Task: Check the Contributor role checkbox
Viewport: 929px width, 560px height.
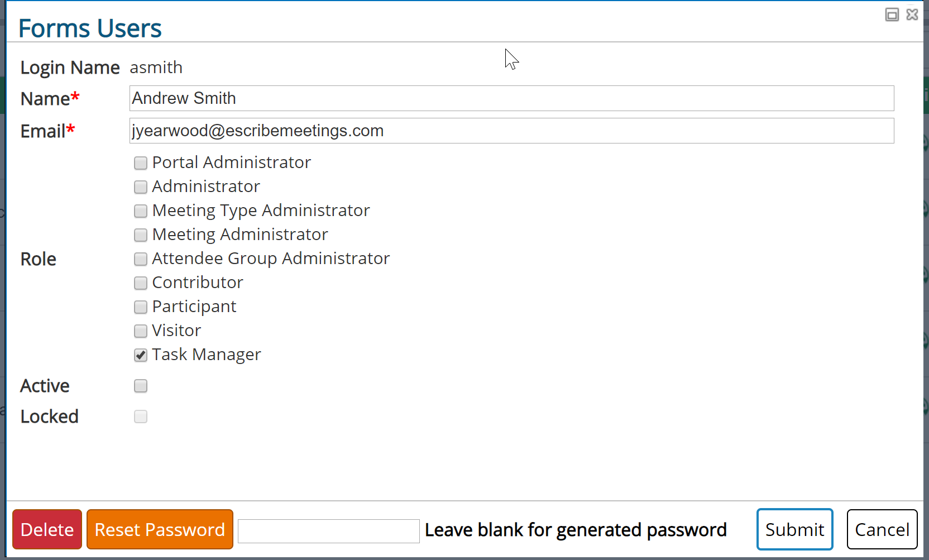Action: 140,283
